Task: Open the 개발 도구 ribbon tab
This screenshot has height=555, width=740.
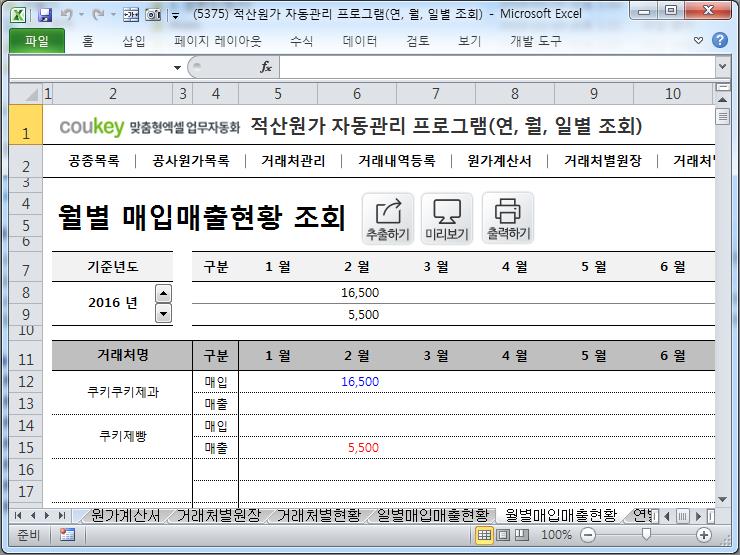Action: point(536,42)
